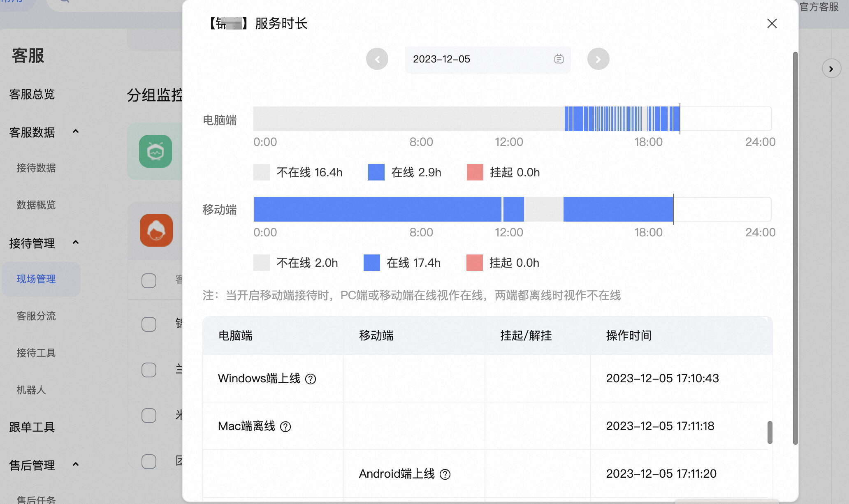Open the calendar date picker icon

[559, 59]
